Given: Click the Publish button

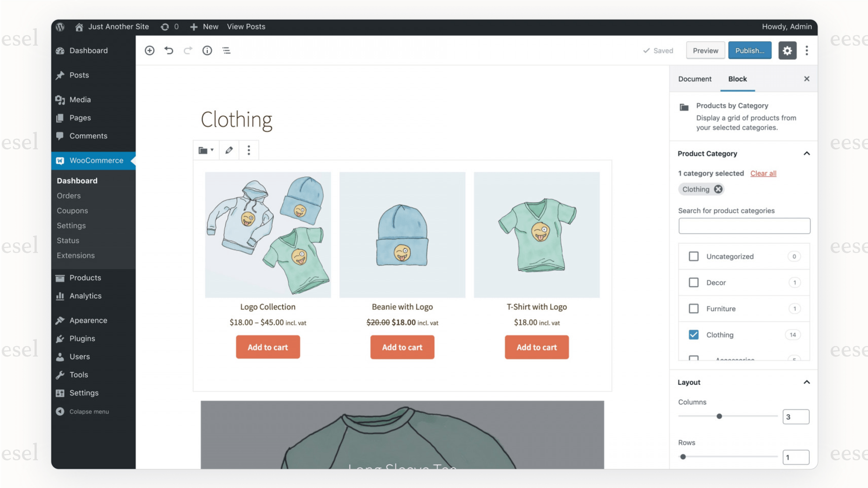Looking at the screenshot, I should (750, 50).
